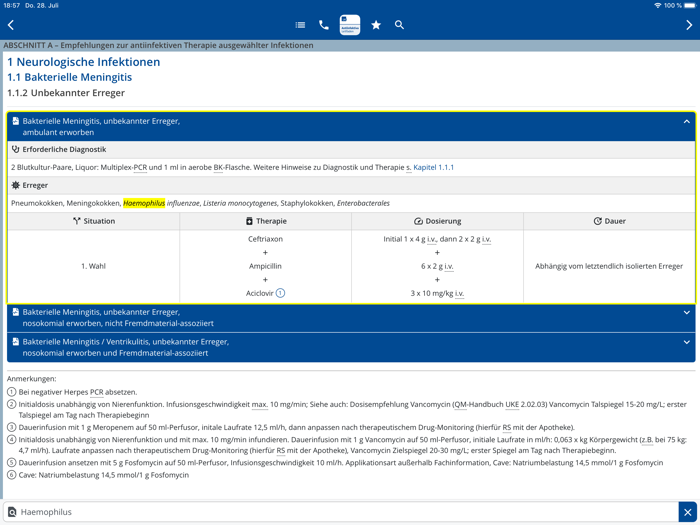Open the table of contents list icon

click(300, 25)
